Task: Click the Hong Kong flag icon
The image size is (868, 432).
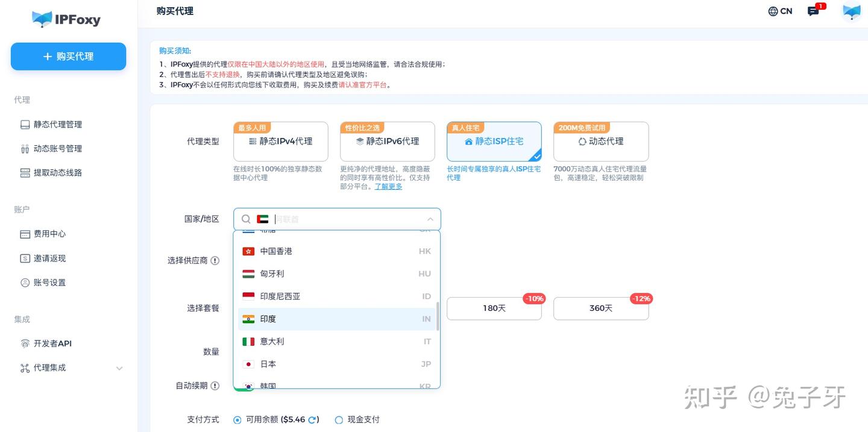Action: (x=248, y=251)
